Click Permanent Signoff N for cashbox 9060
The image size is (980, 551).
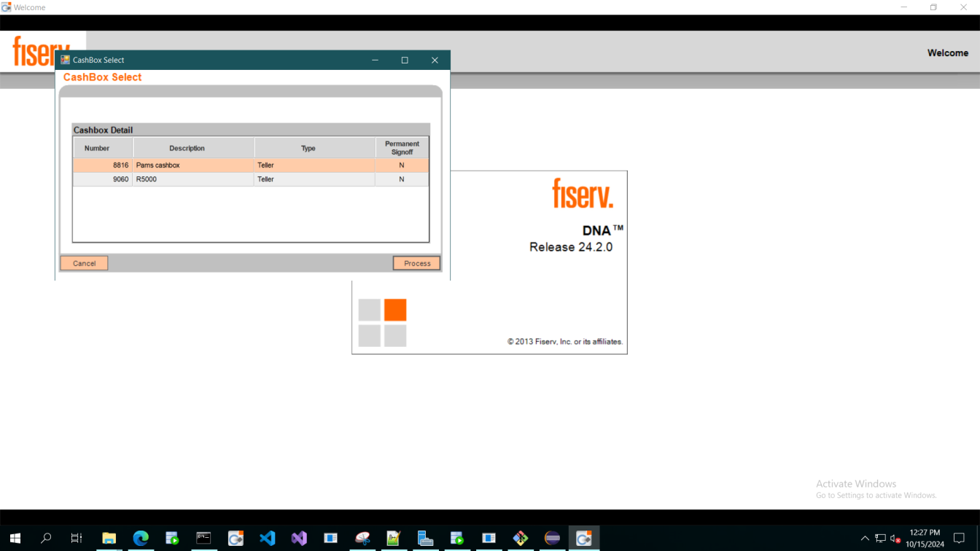[402, 179]
